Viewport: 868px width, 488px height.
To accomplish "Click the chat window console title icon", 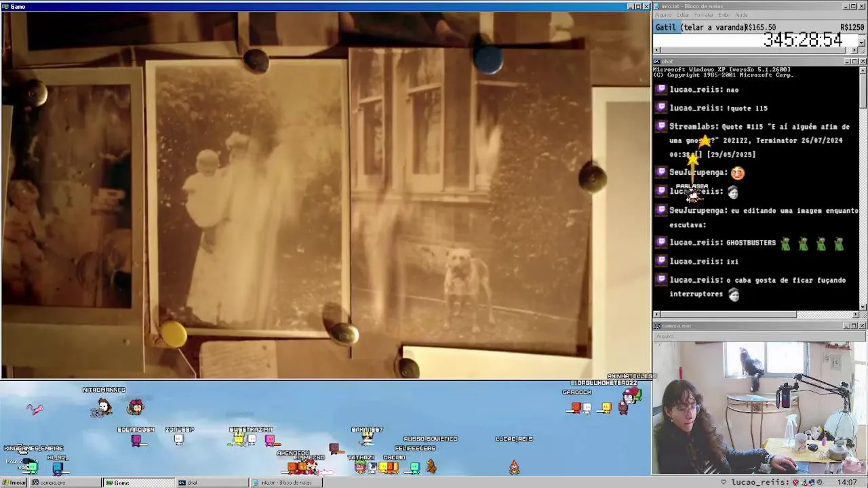I will pos(657,62).
